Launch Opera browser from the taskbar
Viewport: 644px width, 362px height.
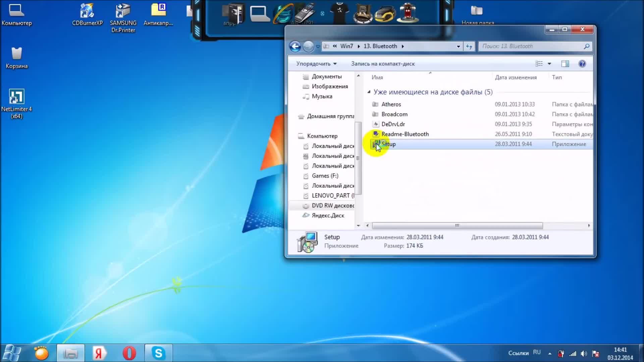pyautogui.click(x=129, y=353)
